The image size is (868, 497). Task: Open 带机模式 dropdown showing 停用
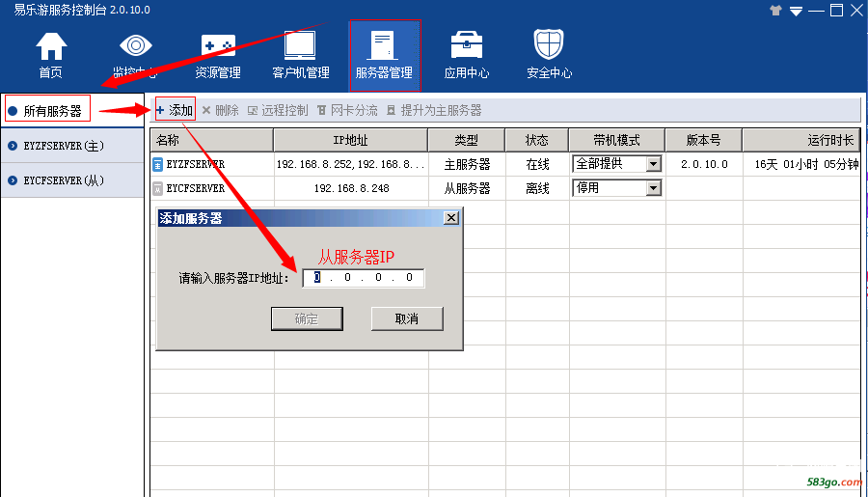653,188
